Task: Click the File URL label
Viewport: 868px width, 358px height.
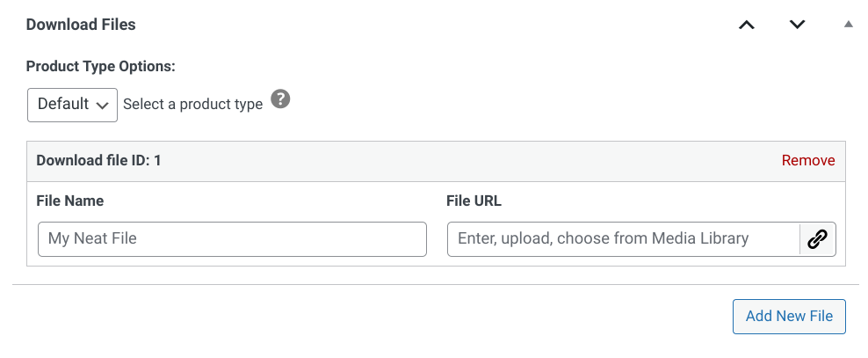Action: [474, 201]
